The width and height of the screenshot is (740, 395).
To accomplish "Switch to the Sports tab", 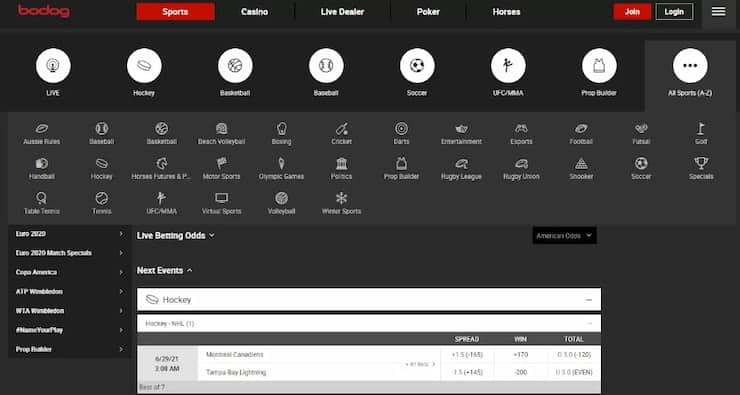I will click(x=175, y=12).
